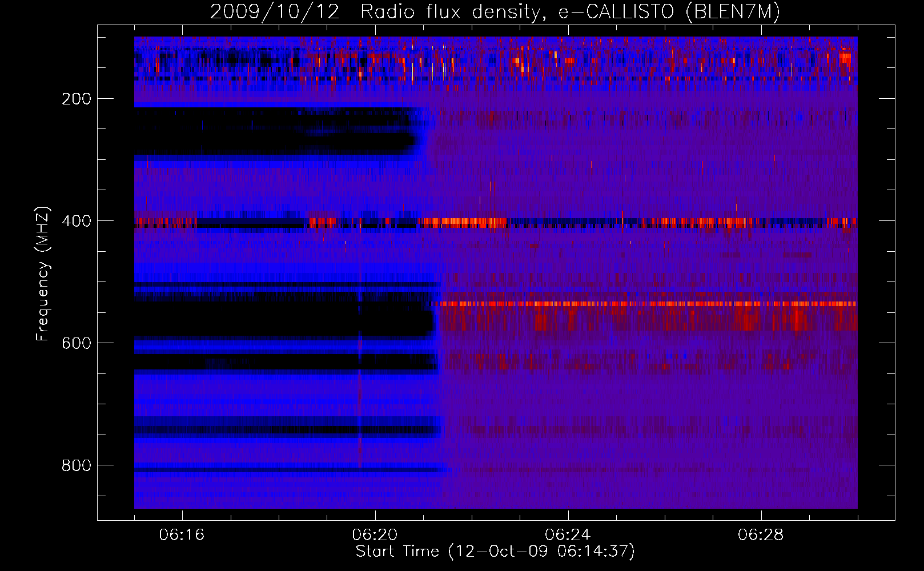The height and width of the screenshot is (571, 924).
Task: Click the plot title mentioning e-CALLISTO (BLEN7M)
Action: [495, 11]
